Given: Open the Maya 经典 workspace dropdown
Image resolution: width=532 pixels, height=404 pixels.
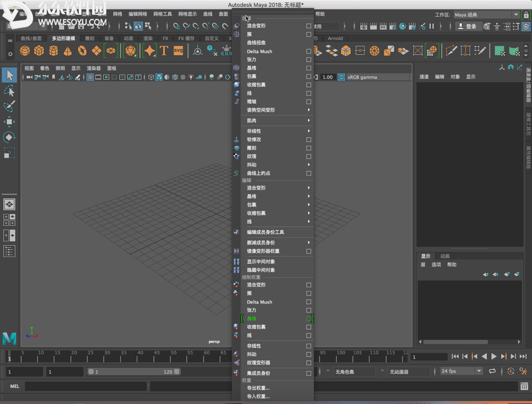Looking at the screenshot, I should click(x=486, y=14).
